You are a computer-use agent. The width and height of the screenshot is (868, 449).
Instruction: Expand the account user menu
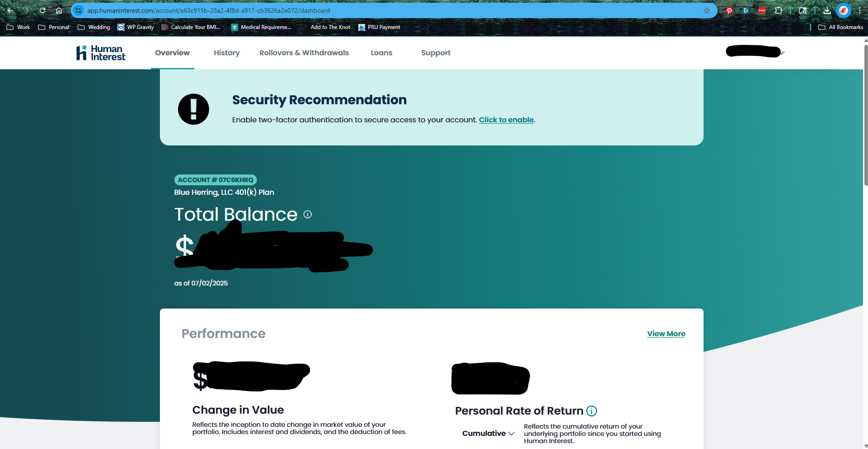click(x=755, y=52)
